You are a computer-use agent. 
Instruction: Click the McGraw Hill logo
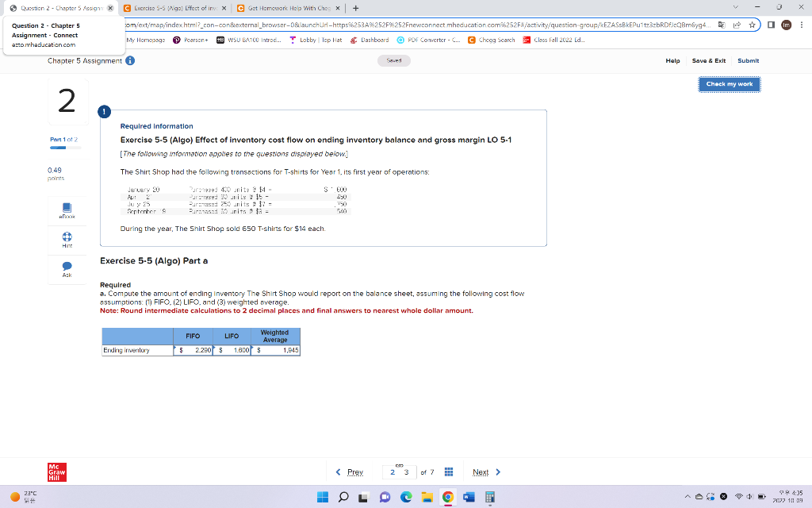click(x=56, y=471)
